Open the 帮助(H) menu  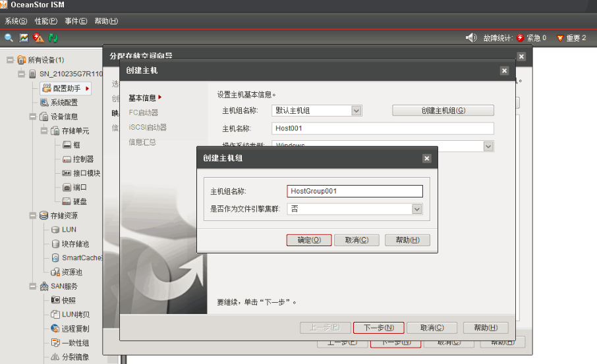click(x=106, y=21)
